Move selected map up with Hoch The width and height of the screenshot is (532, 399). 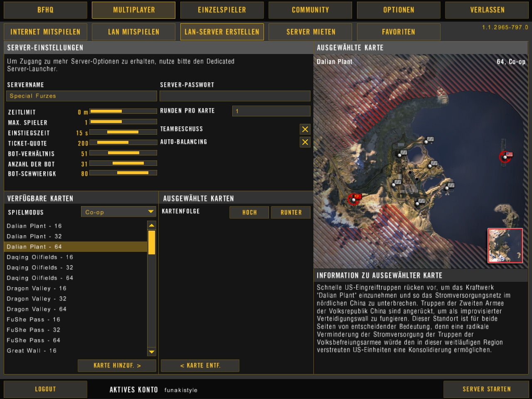point(249,212)
